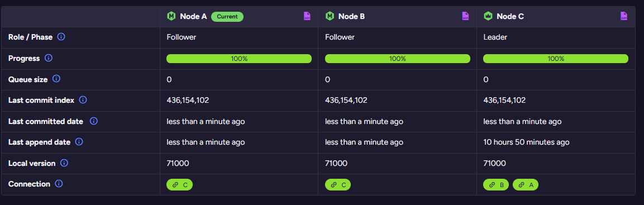The width and height of the screenshot is (644, 205).
Task: Click Node A's connection badge C
Action: 179,185
